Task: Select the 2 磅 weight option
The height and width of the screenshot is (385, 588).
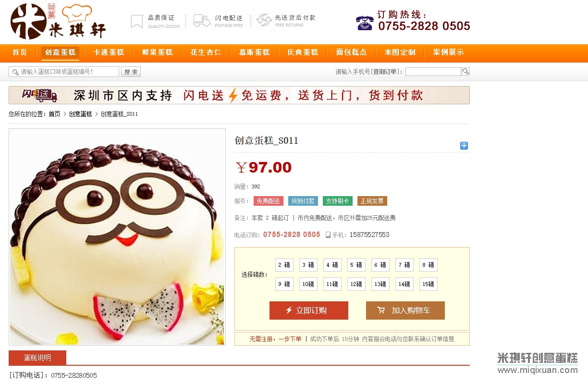Action: pyautogui.click(x=284, y=265)
